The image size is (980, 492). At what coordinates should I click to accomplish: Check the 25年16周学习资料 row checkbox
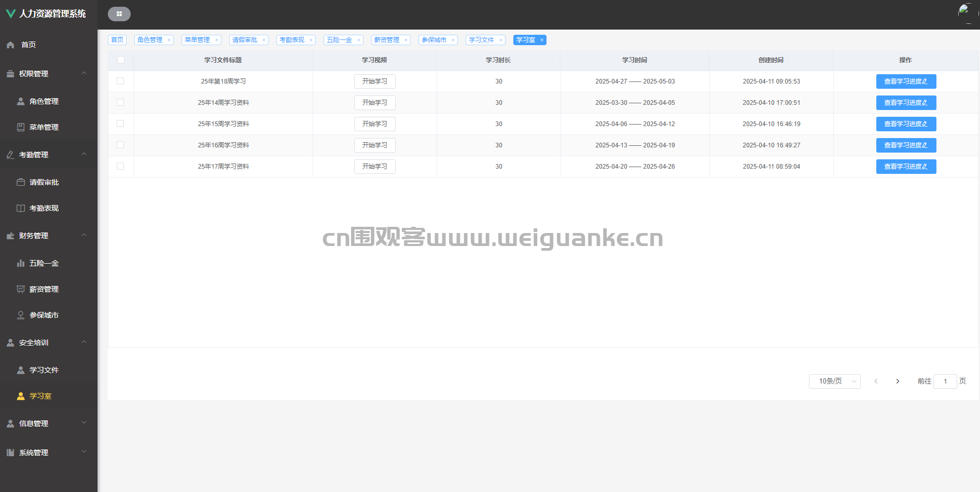point(120,145)
